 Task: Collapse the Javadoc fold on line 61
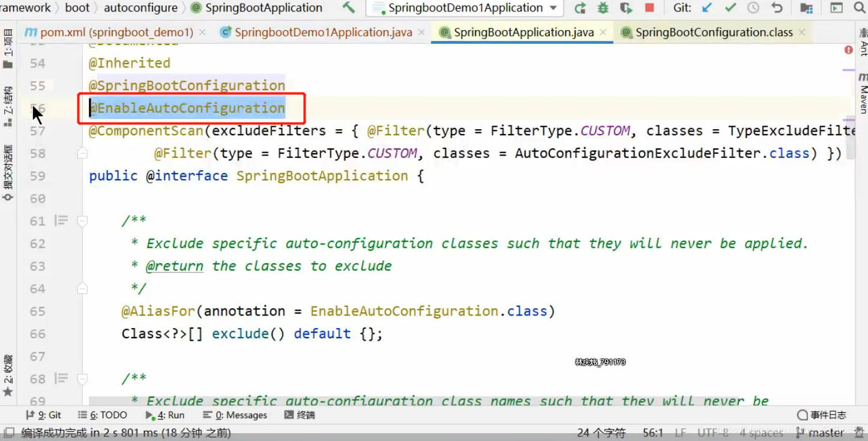tap(82, 221)
